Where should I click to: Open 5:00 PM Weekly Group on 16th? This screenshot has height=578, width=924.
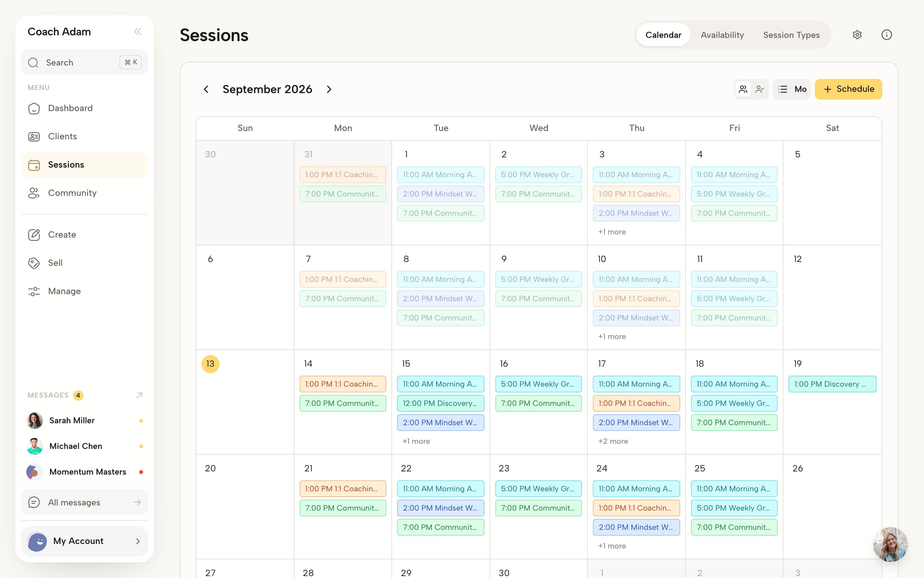coord(538,384)
